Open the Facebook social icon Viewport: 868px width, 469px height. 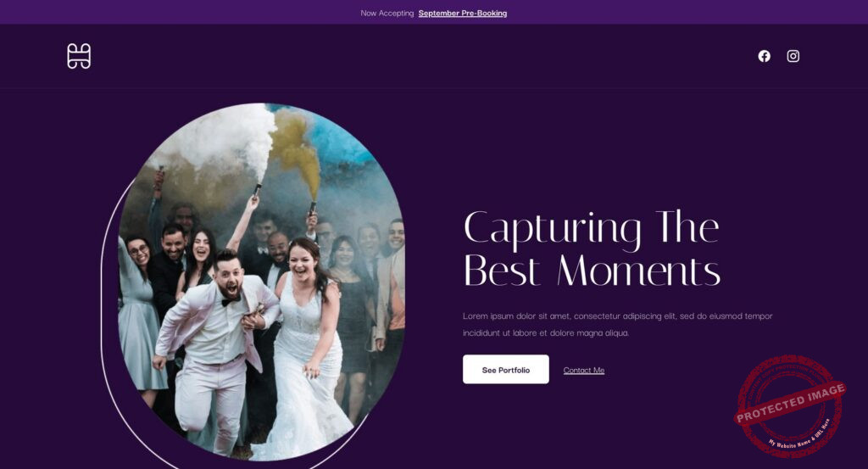tap(764, 56)
